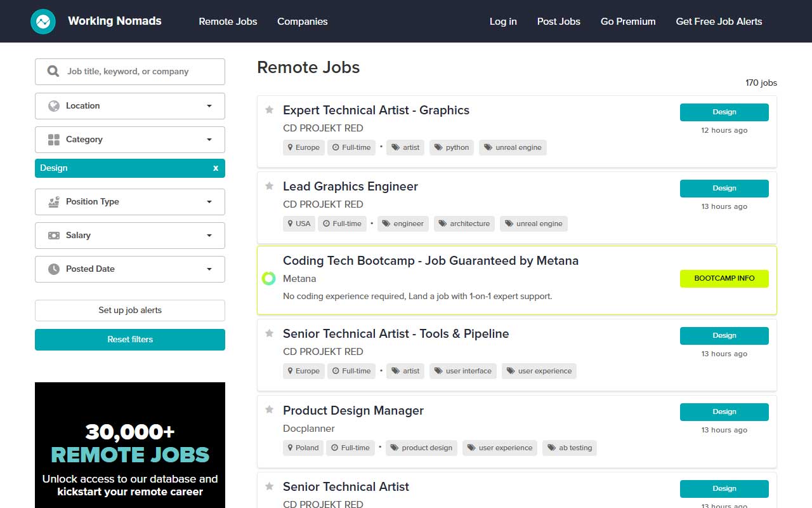Screen dimensions: 812x508
Task: Click CD PROJEKT RED under Lead Graphics Engineer
Action: pos(323,204)
